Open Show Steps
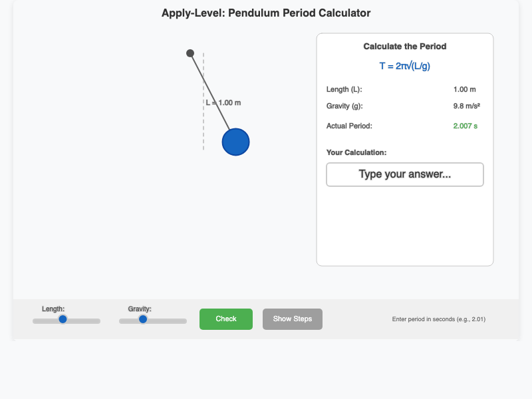 point(292,319)
